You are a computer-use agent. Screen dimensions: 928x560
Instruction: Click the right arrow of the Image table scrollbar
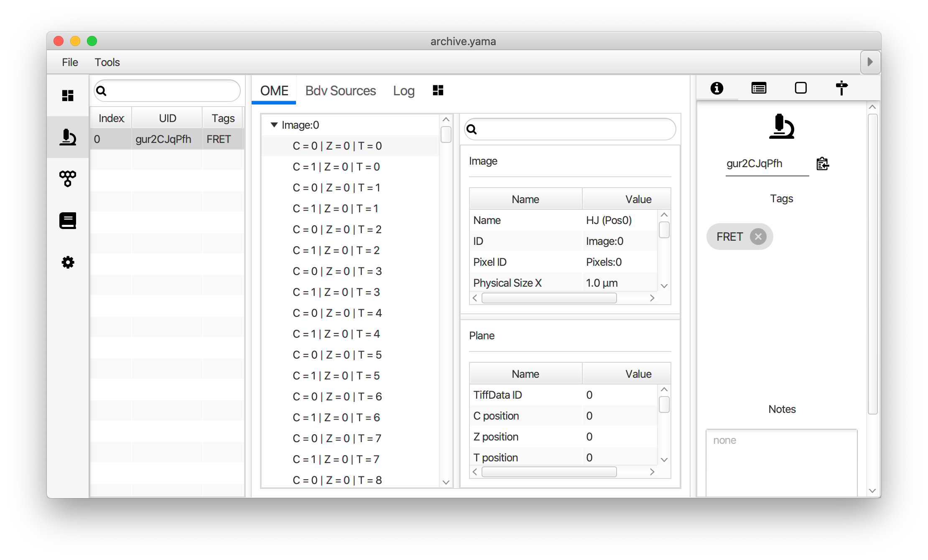652,298
